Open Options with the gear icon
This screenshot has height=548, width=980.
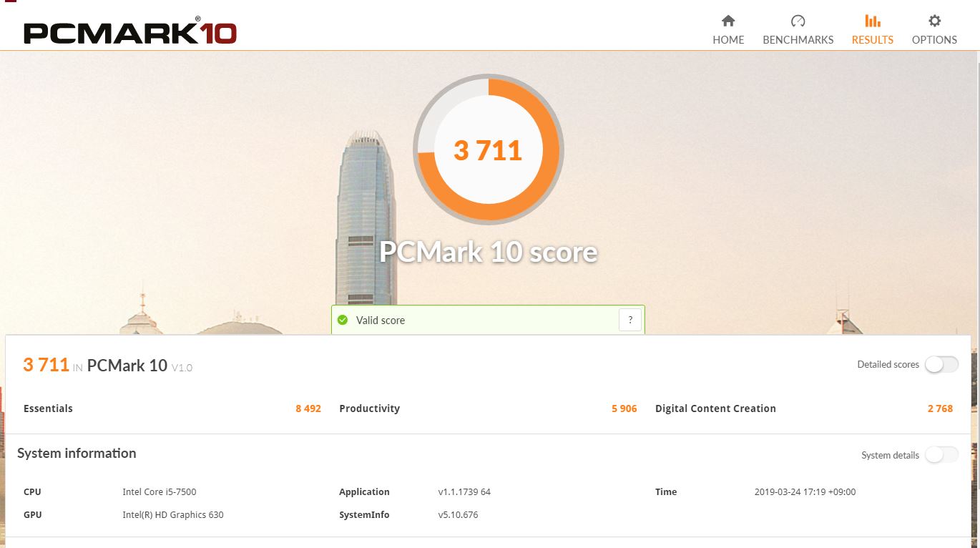(x=934, y=21)
